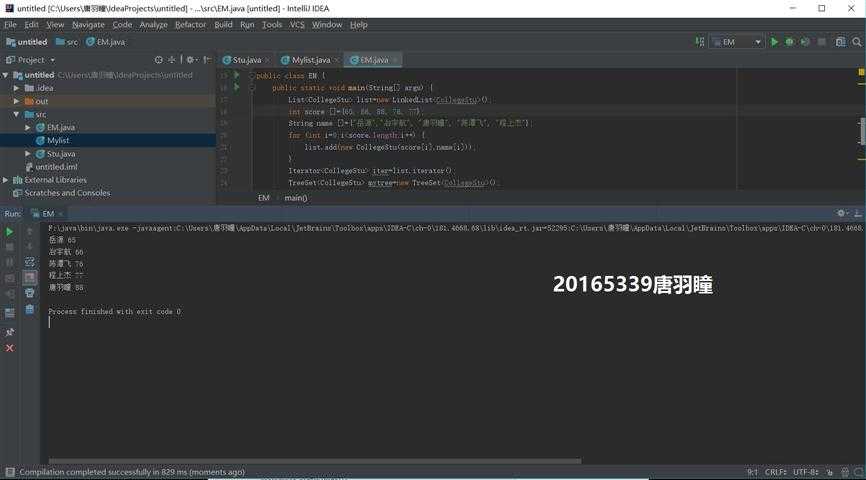
Task: Click the EM breadcrumb below the editor
Action: pyautogui.click(x=263, y=198)
